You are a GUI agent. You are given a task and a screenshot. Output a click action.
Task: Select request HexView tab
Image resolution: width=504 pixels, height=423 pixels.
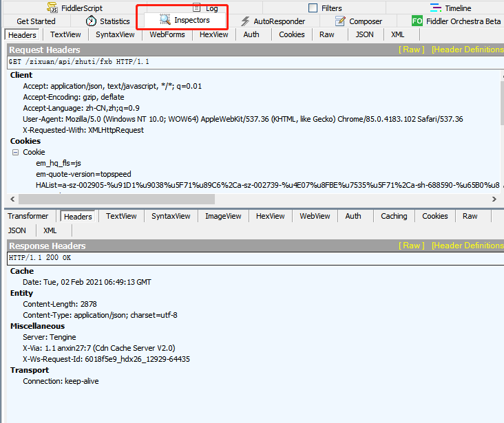coord(213,34)
